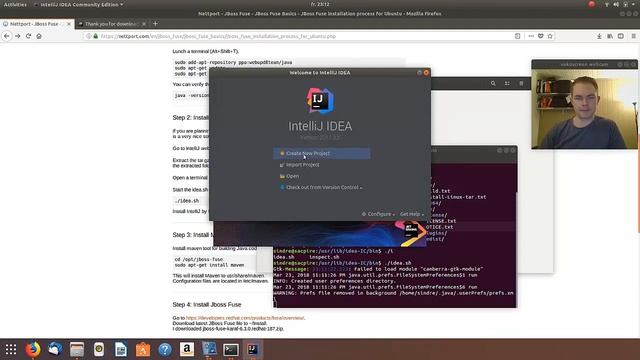Open the Configure dropdown in IntelliJ
640x360 pixels.
pos(378,214)
